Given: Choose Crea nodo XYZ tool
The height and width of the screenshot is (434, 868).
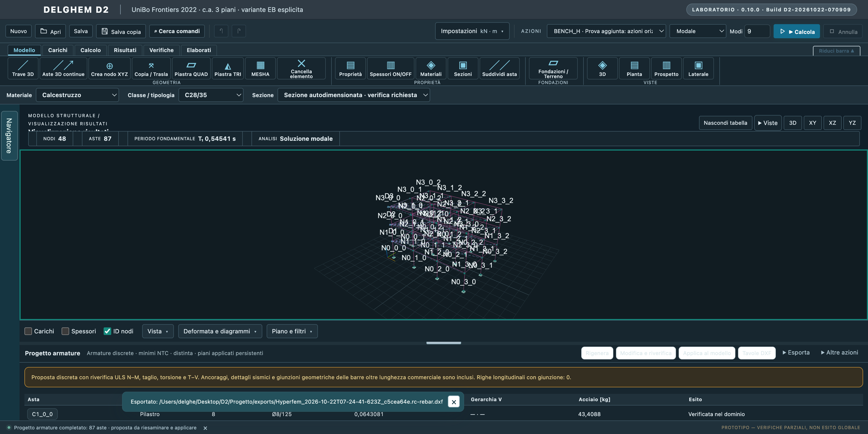Looking at the screenshot, I should 110,68.
